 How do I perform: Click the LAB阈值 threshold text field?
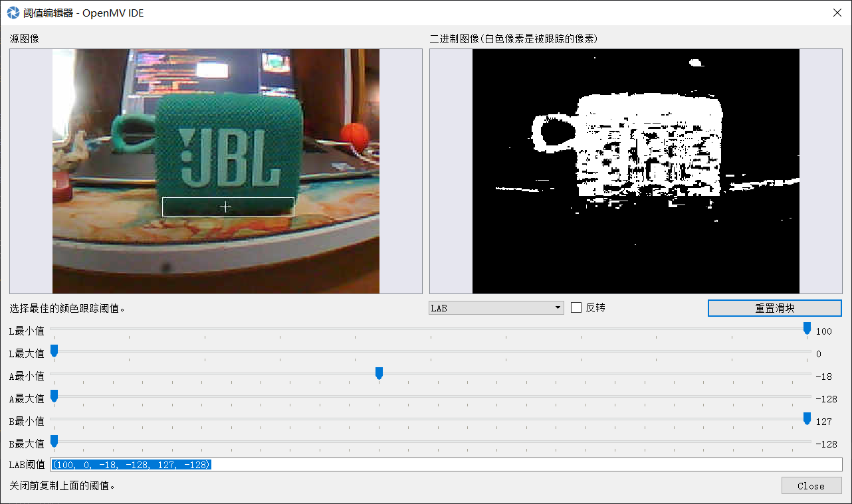click(x=446, y=464)
